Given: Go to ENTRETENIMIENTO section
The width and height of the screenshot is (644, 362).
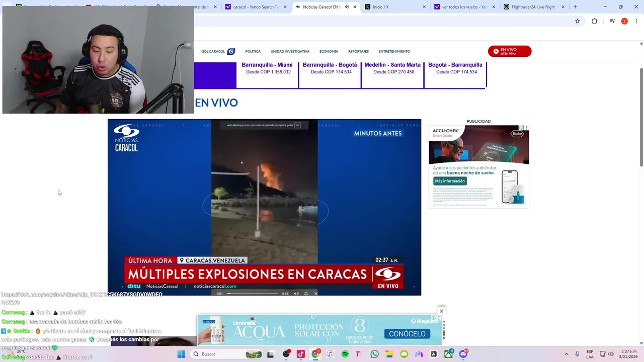Looking at the screenshot, I should (x=394, y=51).
